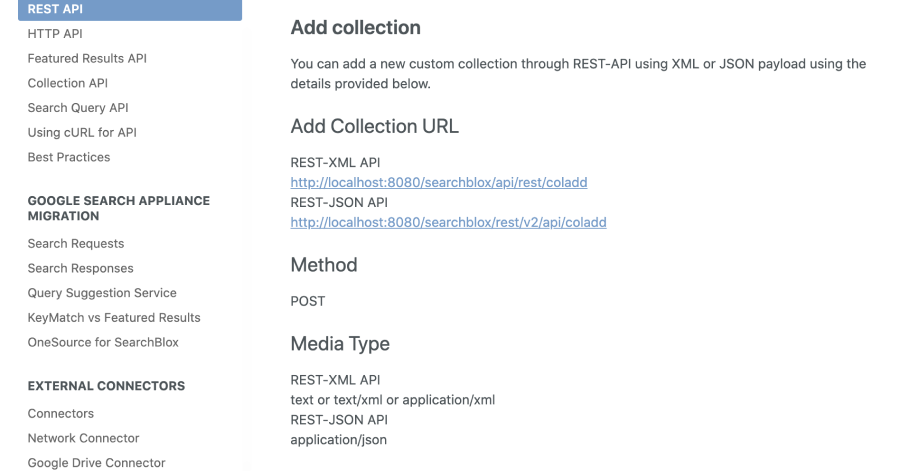Select Collection API in sidebar
This screenshot has width=900, height=471.
[x=68, y=83]
